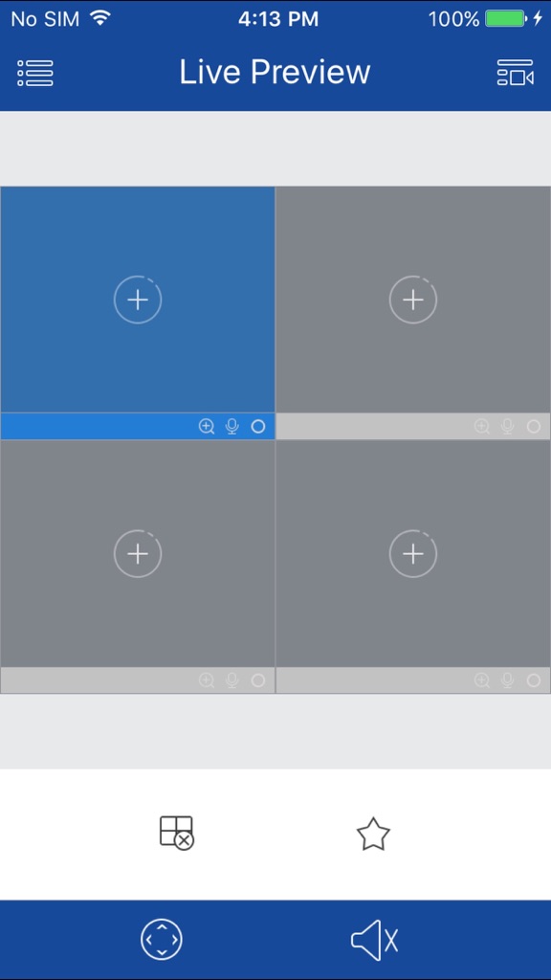
Task: Tap the favorites star icon
Action: coord(373,834)
